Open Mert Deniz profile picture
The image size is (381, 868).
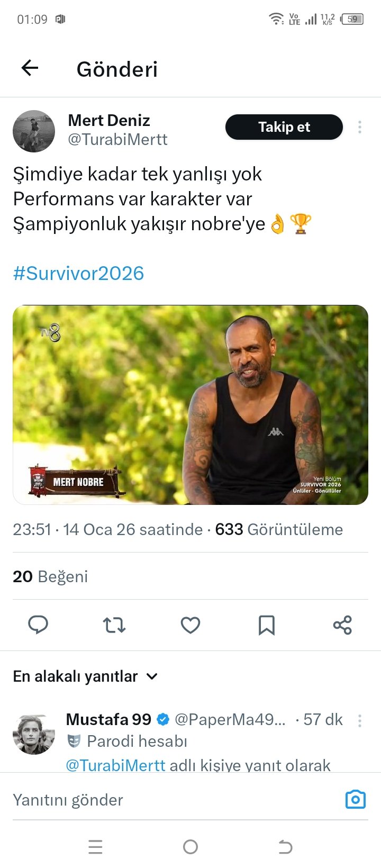point(34,131)
